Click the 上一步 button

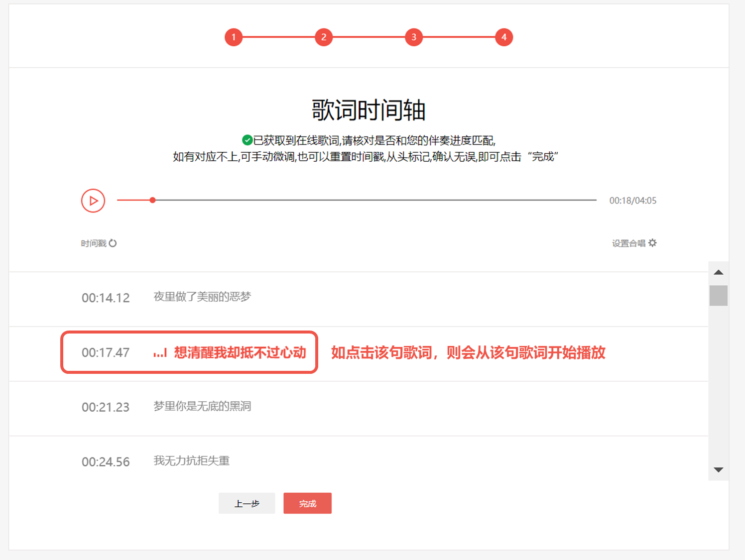[247, 503]
